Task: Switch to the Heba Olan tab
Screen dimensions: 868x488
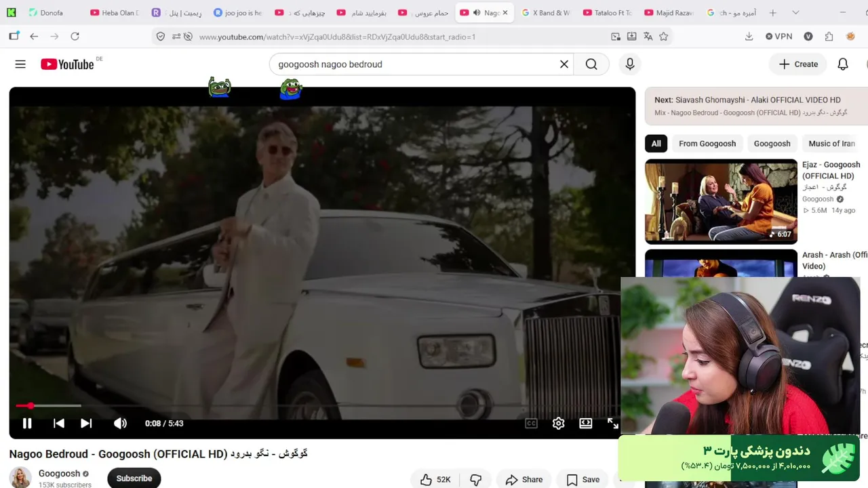Action: click(114, 13)
